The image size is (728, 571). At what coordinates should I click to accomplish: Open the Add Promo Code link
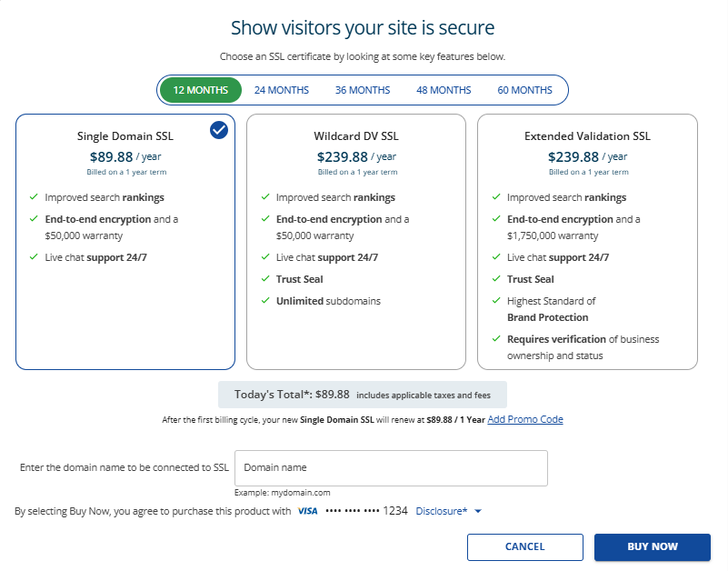coord(524,419)
